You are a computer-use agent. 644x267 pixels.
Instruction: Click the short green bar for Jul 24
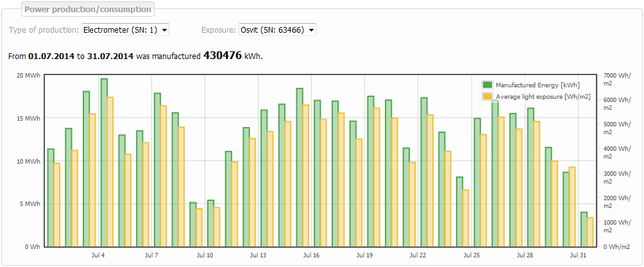click(x=460, y=212)
